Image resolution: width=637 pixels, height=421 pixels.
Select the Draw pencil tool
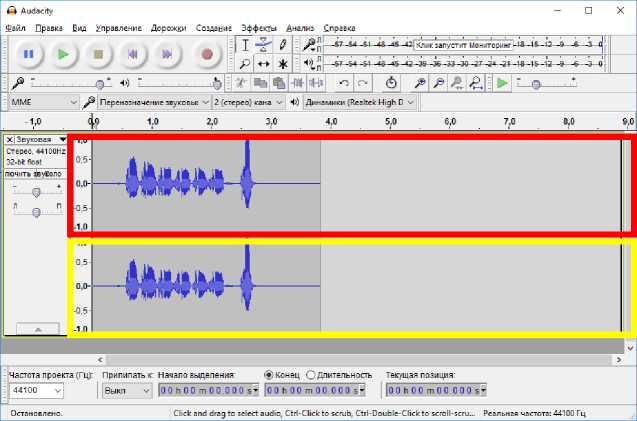[x=284, y=45]
